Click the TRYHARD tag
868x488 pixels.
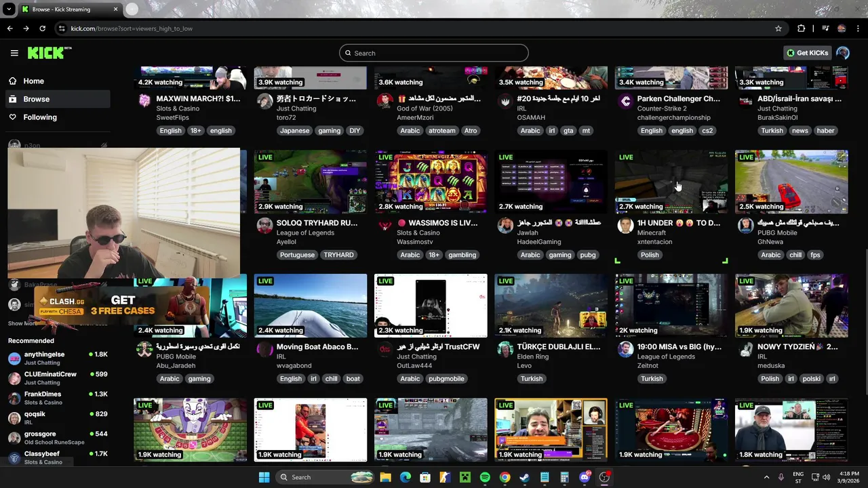338,255
